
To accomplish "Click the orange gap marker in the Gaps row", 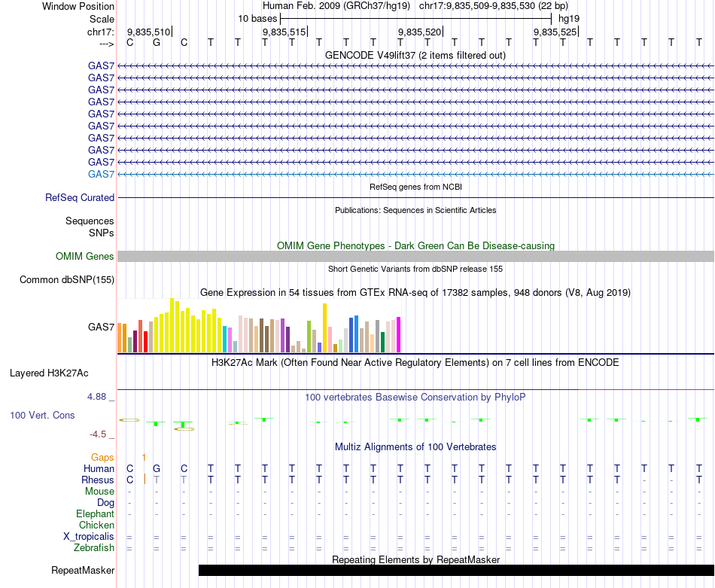I will 144,457.
